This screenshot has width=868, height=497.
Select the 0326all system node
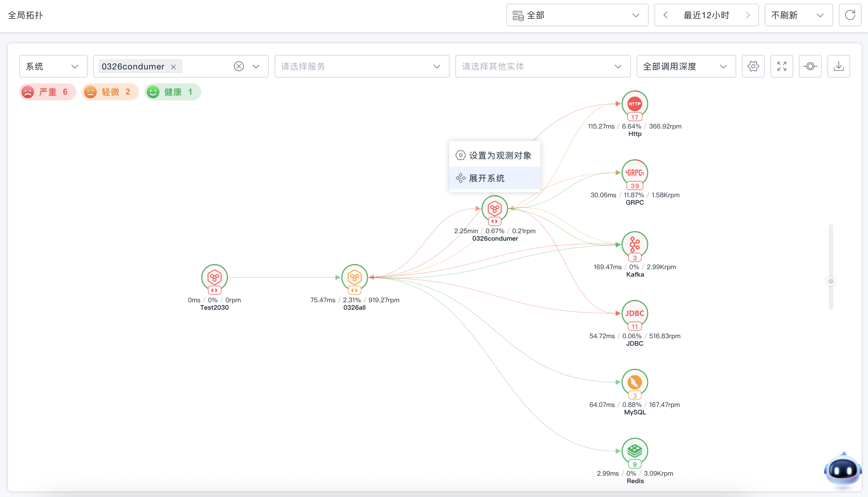pyautogui.click(x=354, y=277)
